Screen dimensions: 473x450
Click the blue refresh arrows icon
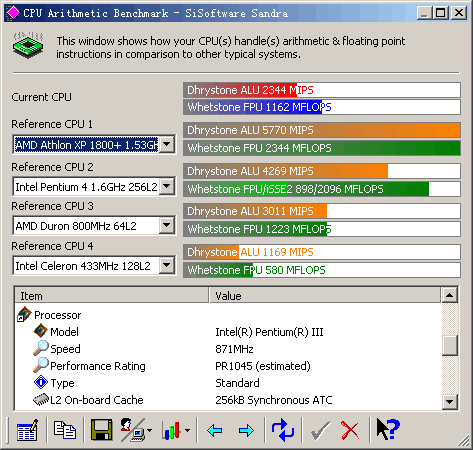coord(283,430)
